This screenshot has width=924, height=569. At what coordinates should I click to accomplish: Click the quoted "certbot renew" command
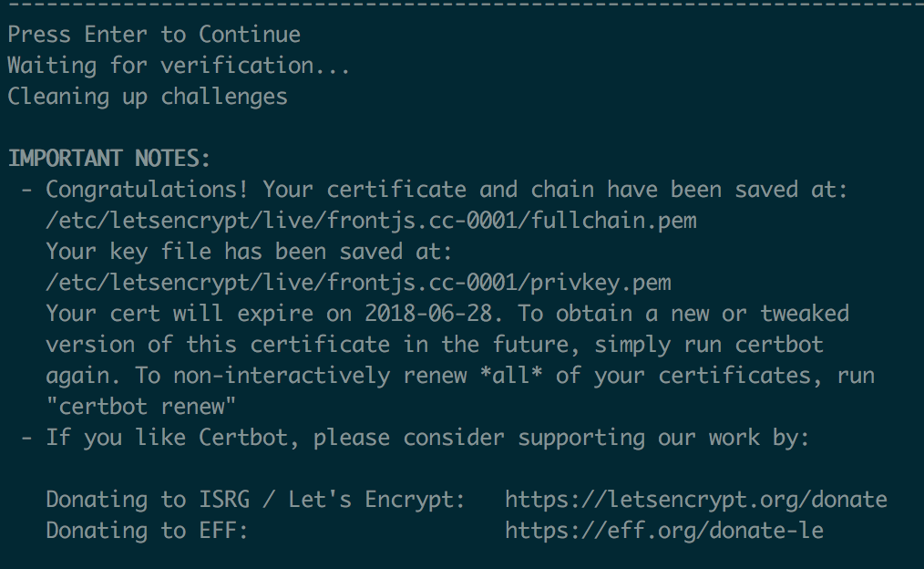click(141, 407)
